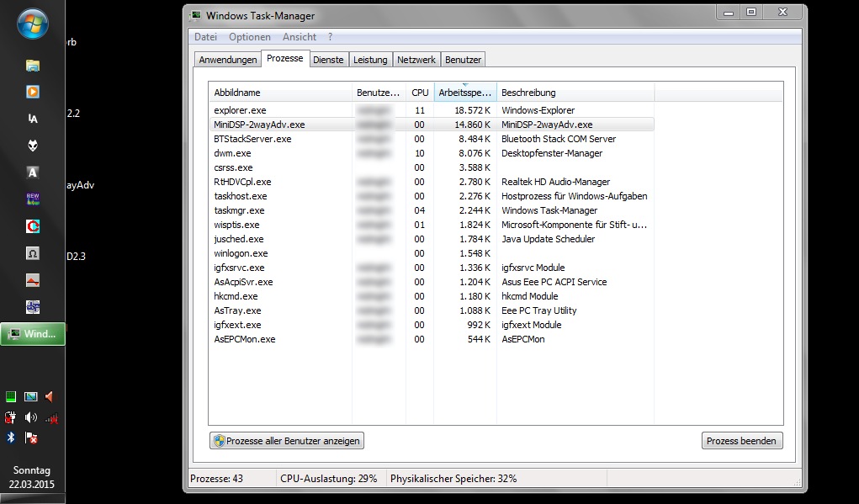Select the BTStackServer.exe process name
The image size is (859, 504).
[252, 139]
